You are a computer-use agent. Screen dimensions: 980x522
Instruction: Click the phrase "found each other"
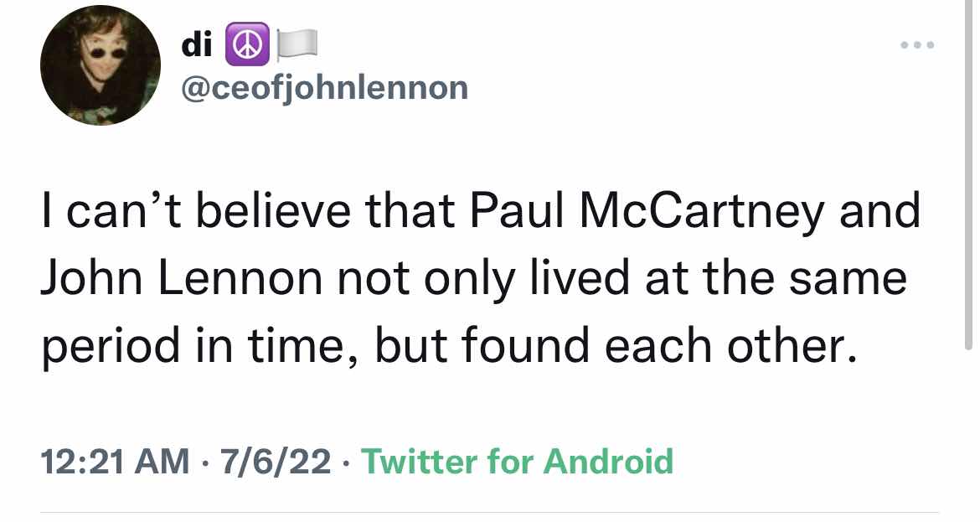click(x=661, y=344)
